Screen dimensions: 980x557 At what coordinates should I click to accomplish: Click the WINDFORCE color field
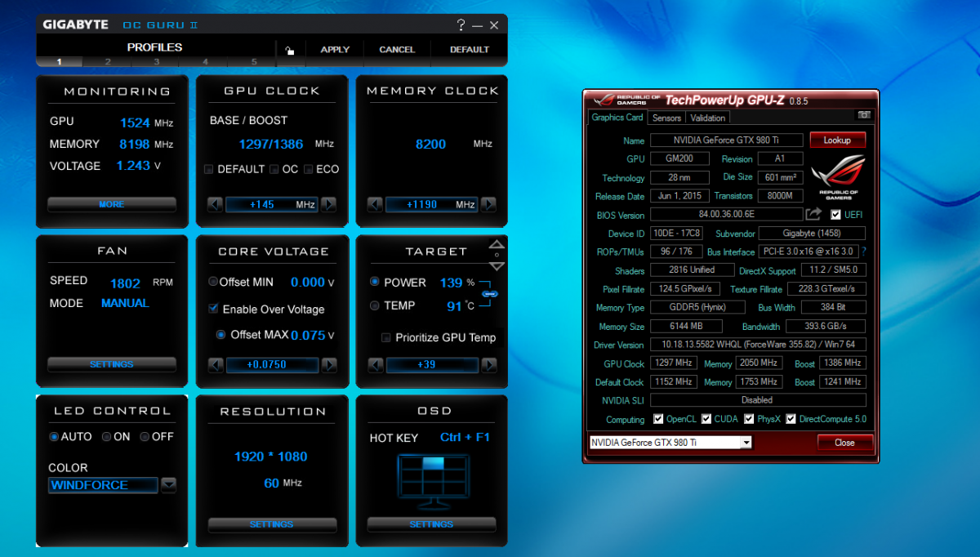click(x=103, y=485)
